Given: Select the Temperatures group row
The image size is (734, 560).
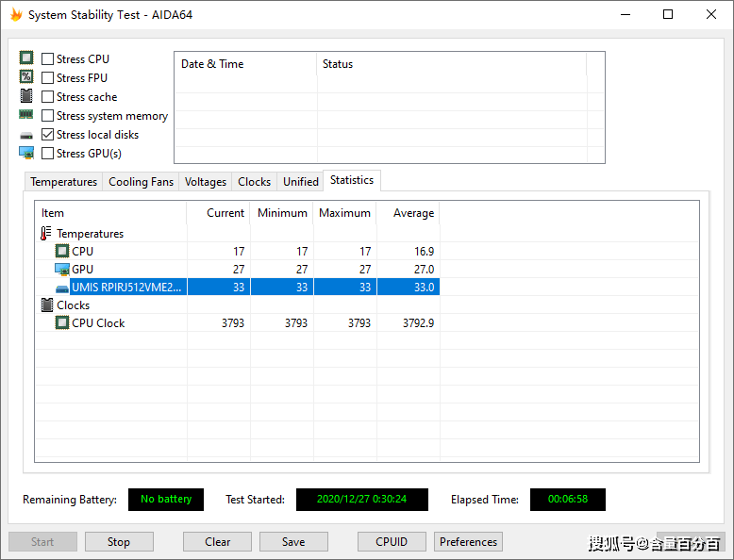Looking at the screenshot, I should click(90, 234).
